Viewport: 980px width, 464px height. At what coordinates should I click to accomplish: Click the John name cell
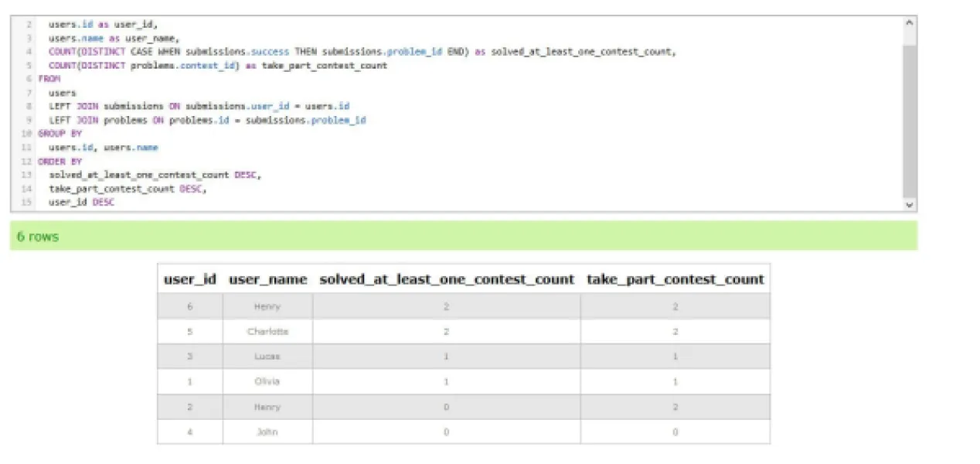click(x=267, y=432)
